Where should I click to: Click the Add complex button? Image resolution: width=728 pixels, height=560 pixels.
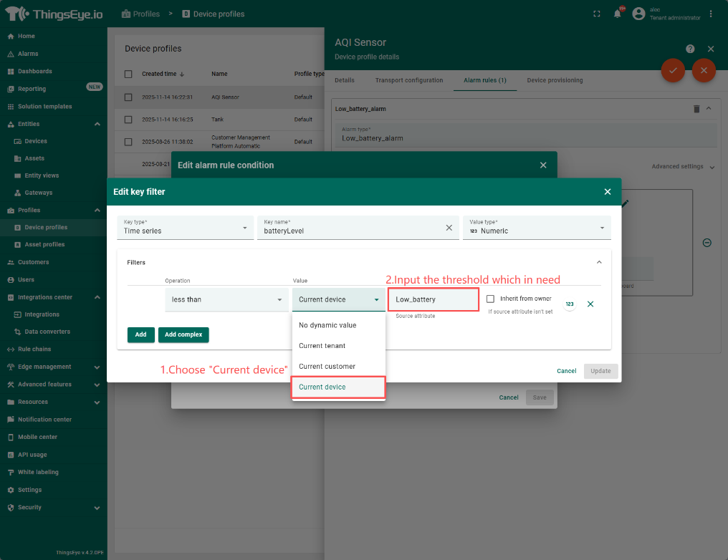[x=184, y=334]
